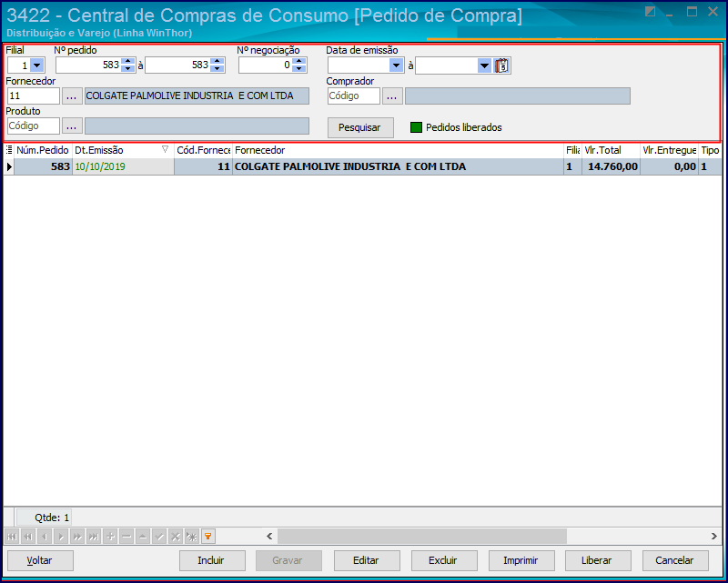Sort by the Núm.Pedido column header
The height and width of the screenshot is (583, 728).
pos(43,150)
